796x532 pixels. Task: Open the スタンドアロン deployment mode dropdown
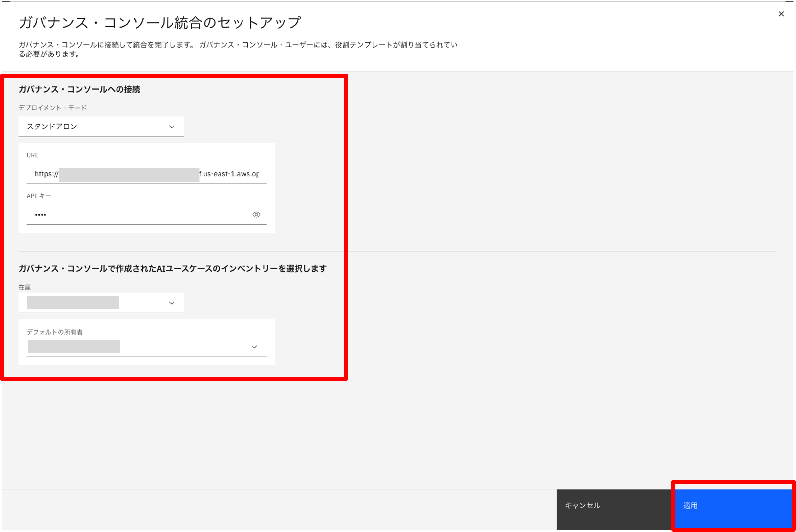(101, 127)
